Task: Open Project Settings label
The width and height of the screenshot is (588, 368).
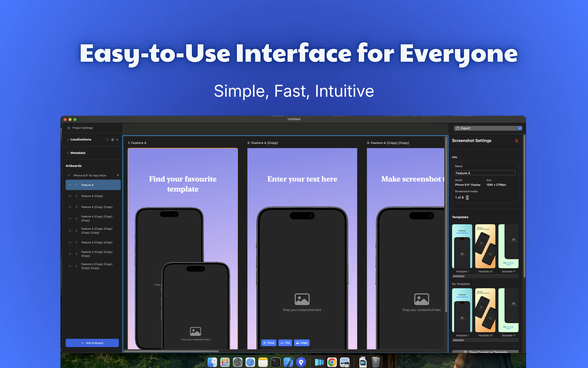Action: (x=83, y=128)
